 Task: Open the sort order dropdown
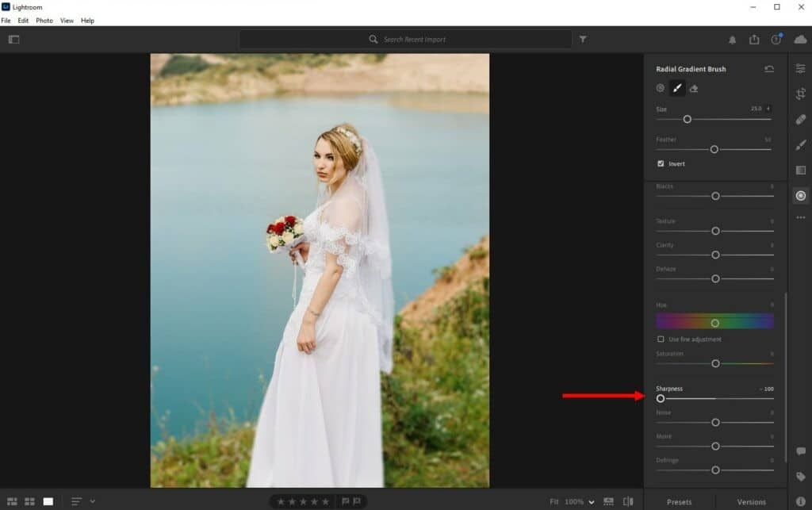pyautogui.click(x=92, y=501)
